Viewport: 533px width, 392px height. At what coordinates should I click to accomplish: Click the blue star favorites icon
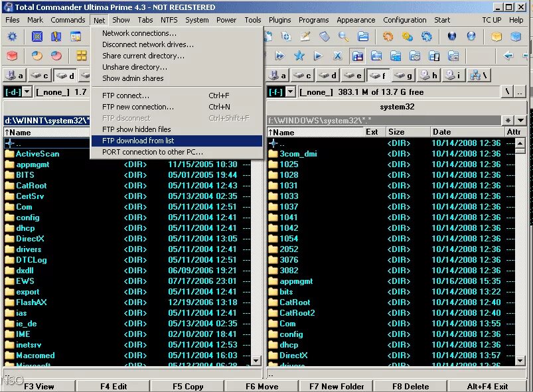pos(299,56)
